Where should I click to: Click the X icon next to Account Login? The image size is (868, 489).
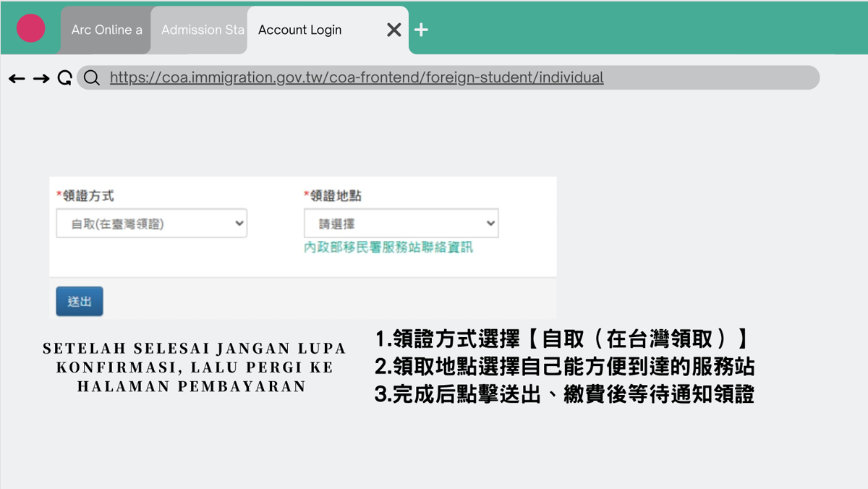pyautogui.click(x=393, y=30)
